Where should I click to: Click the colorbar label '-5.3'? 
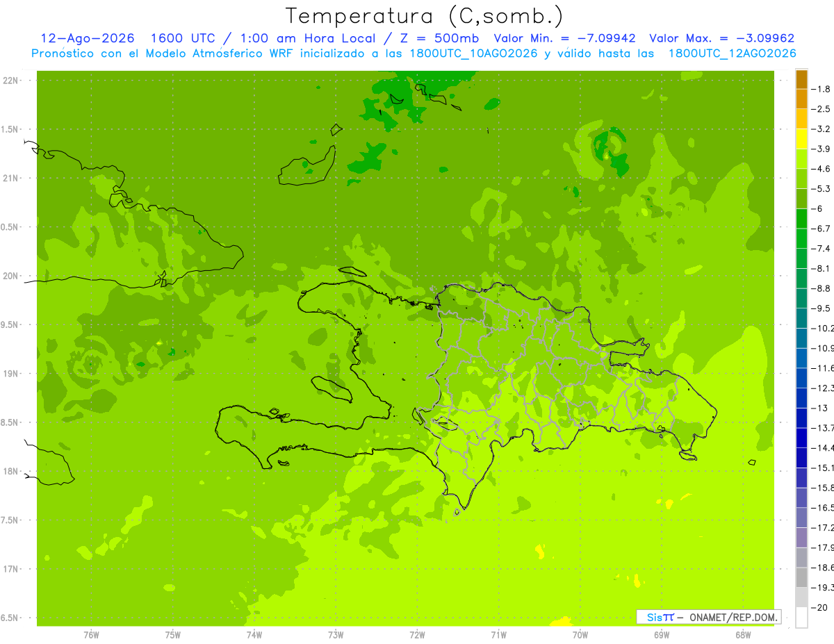click(x=820, y=188)
